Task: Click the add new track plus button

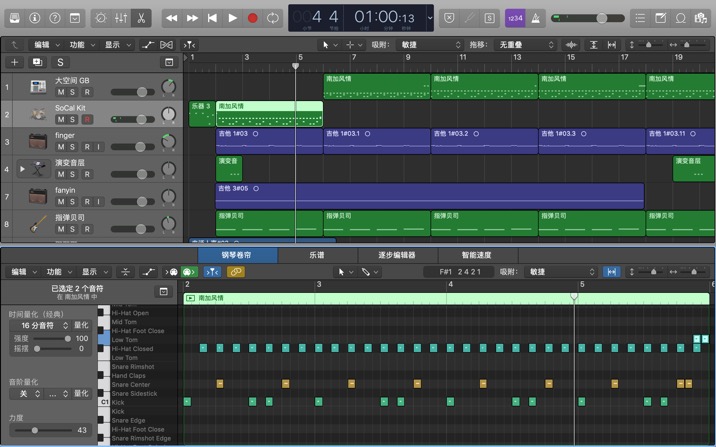Action: click(14, 62)
